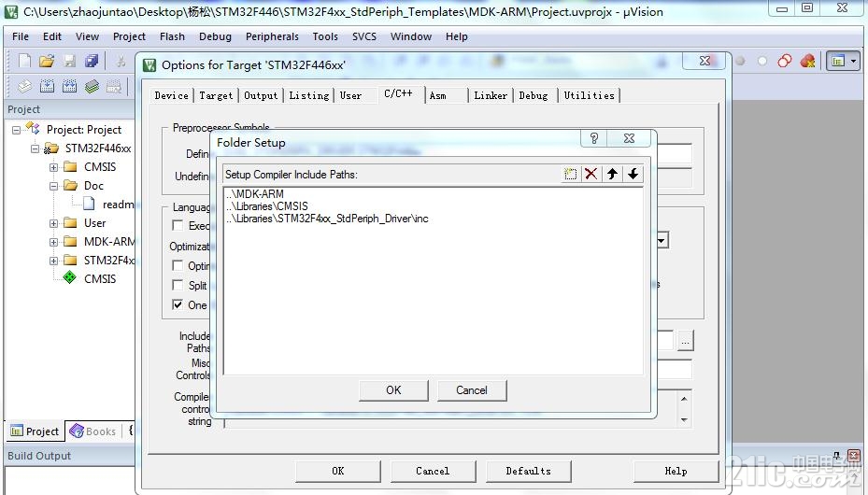Click the Translate file build toolbar icon

(x=24, y=86)
